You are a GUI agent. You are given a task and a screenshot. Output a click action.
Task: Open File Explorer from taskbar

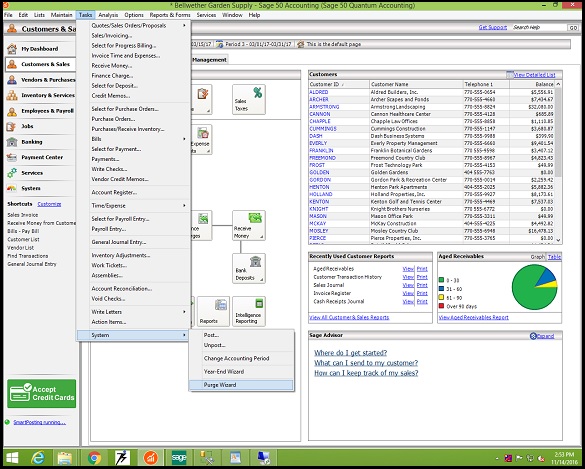pos(65,458)
